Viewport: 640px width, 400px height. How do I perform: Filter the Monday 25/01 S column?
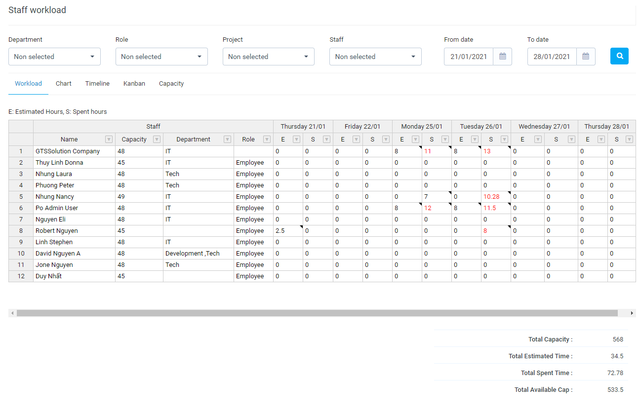coord(445,140)
